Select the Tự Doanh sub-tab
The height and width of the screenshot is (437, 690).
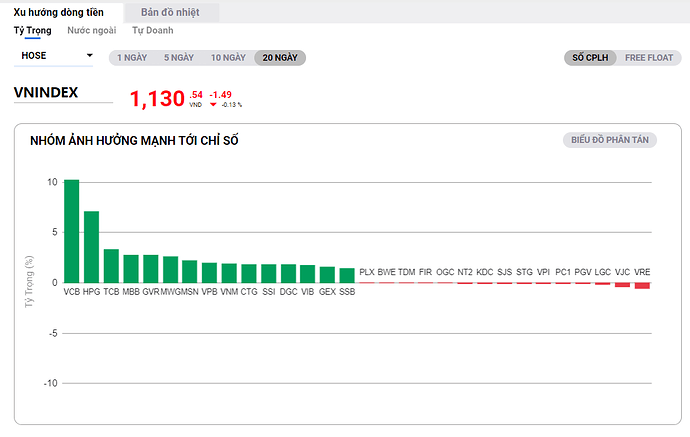click(x=153, y=30)
